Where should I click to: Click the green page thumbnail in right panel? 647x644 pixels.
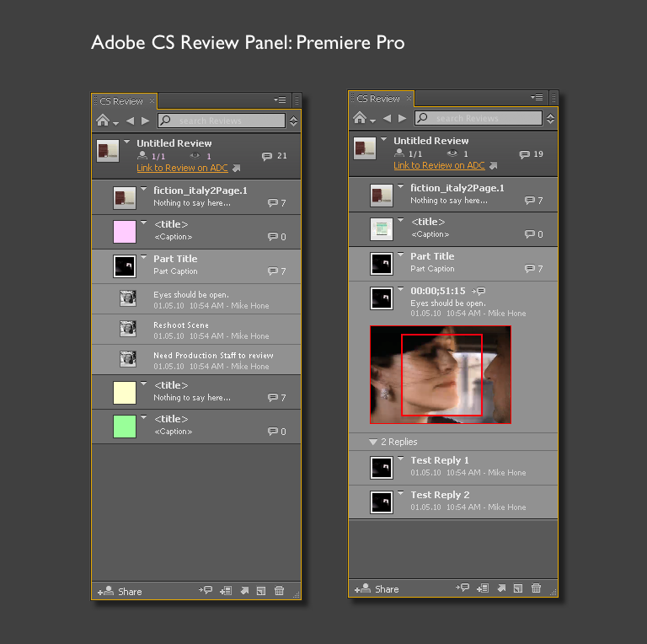[x=382, y=229]
